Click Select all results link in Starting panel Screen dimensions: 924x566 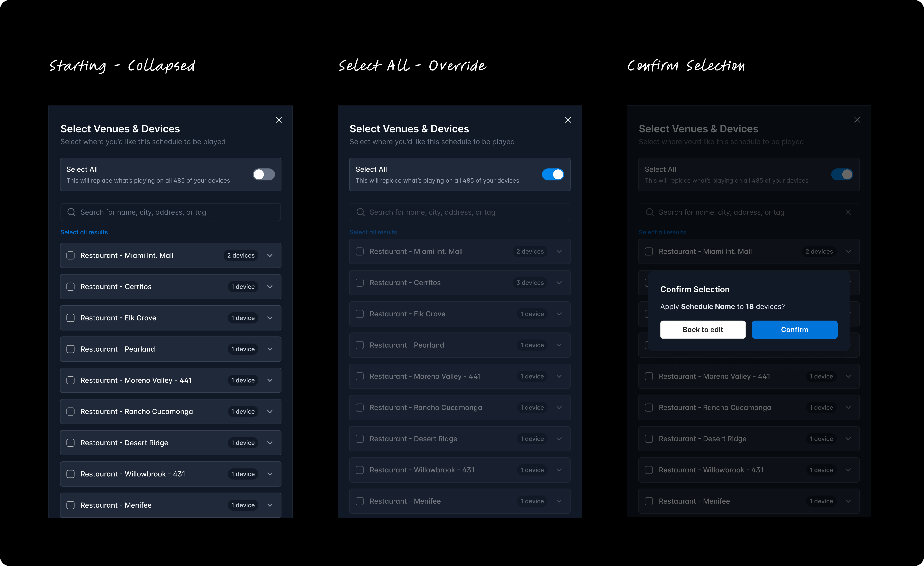coord(84,232)
